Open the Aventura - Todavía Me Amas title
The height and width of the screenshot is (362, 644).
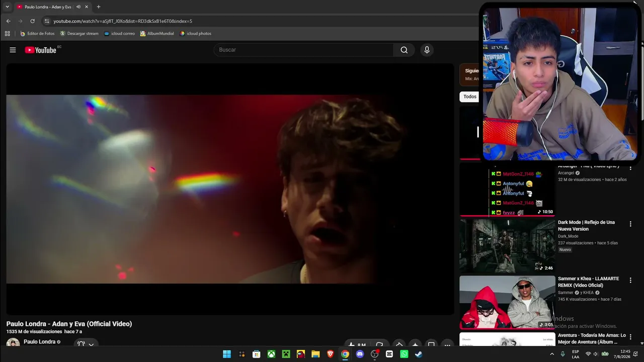pos(592,338)
